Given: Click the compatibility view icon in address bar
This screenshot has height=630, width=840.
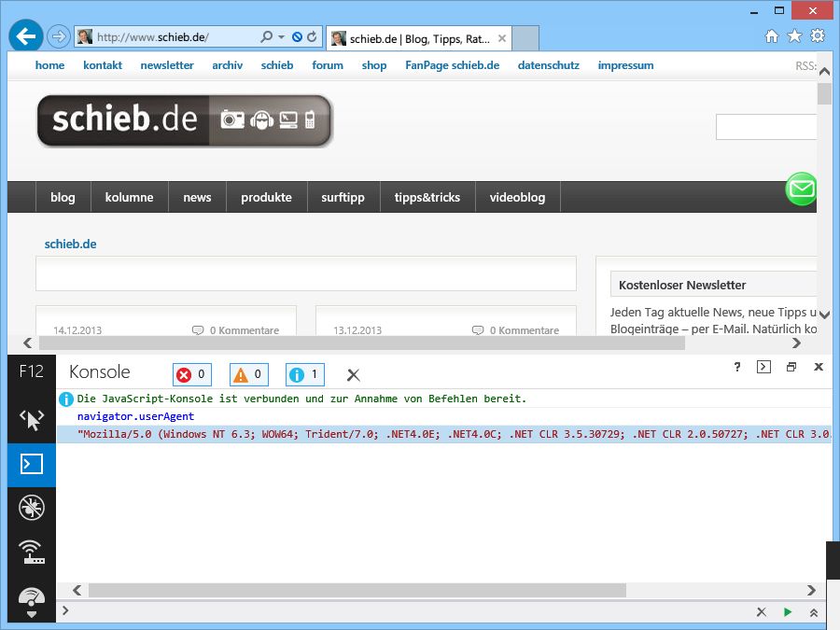Looking at the screenshot, I should [297, 37].
